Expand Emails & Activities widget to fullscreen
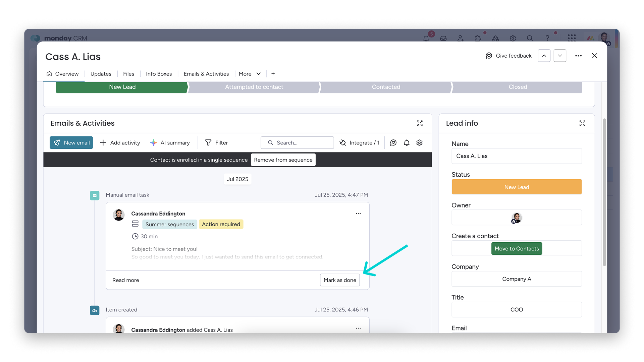Screen dimensions: 644x362 (x=420, y=123)
